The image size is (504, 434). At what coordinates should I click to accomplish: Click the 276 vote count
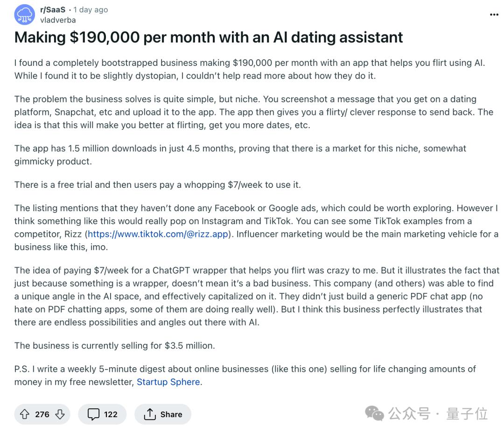click(x=42, y=414)
